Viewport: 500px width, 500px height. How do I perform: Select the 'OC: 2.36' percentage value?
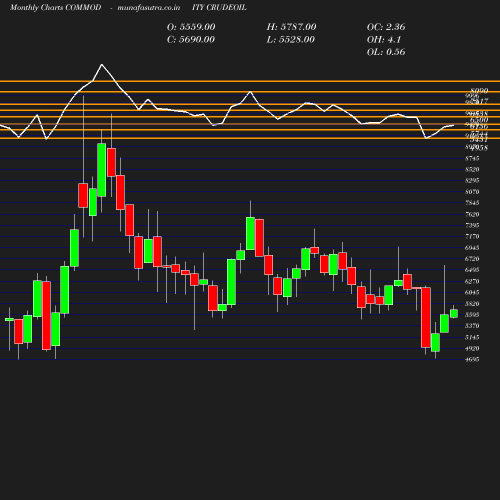tap(386, 27)
